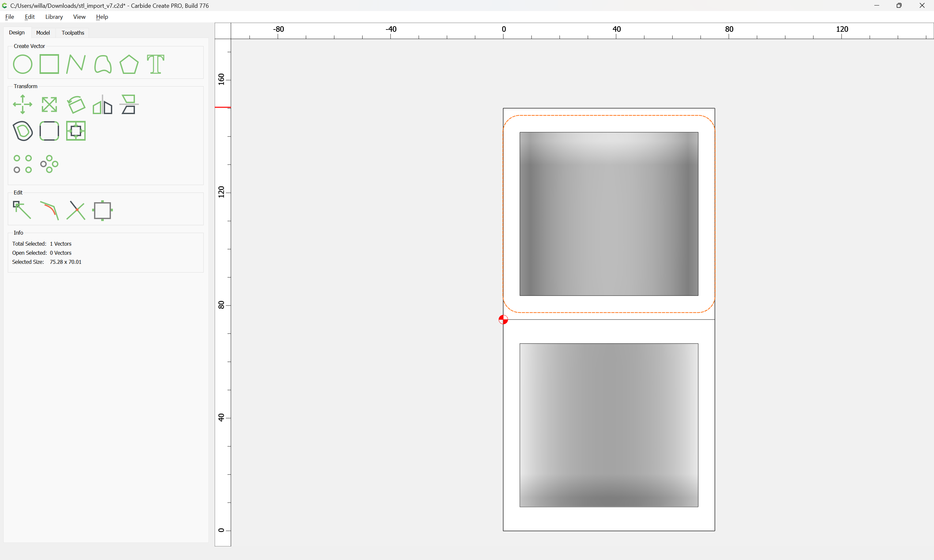Switch to the Model tab
This screenshot has width=934, height=560.
[43, 33]
